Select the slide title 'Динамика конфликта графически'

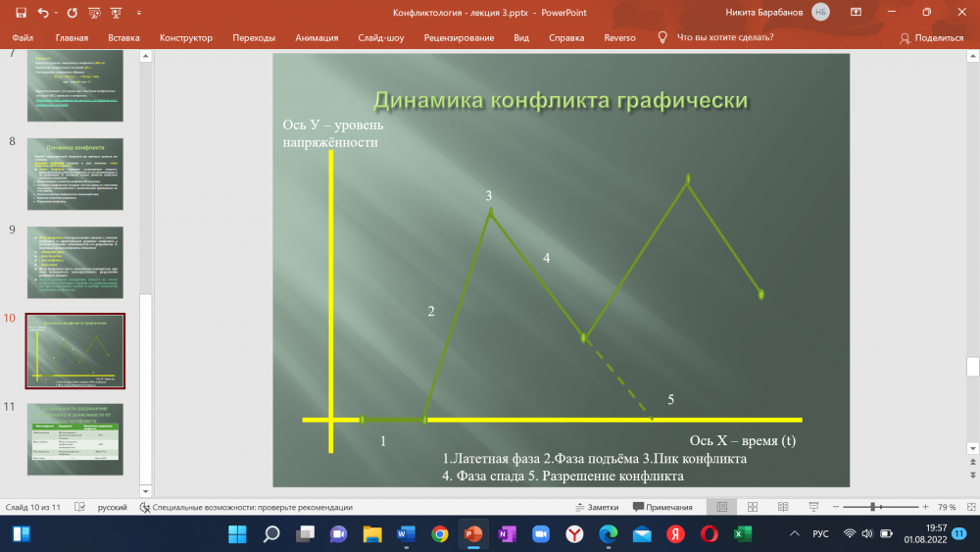[x=561, y=100]
